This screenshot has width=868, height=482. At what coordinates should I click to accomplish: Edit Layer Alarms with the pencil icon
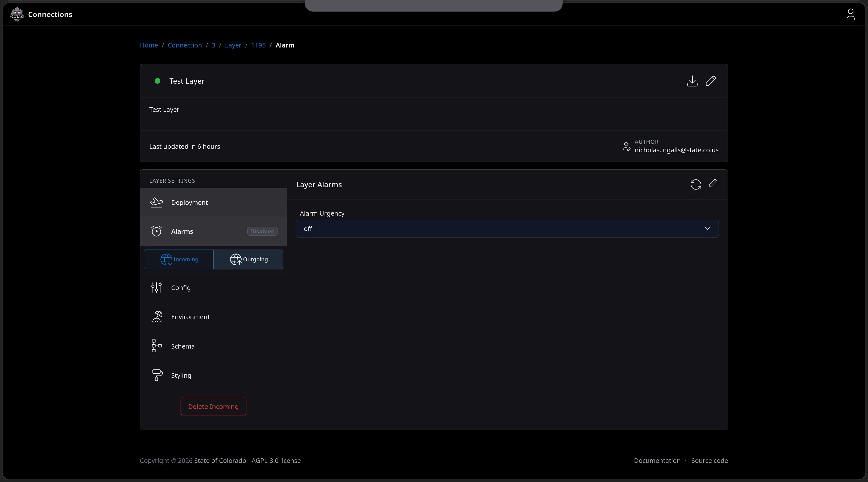[x=713, y=183]
